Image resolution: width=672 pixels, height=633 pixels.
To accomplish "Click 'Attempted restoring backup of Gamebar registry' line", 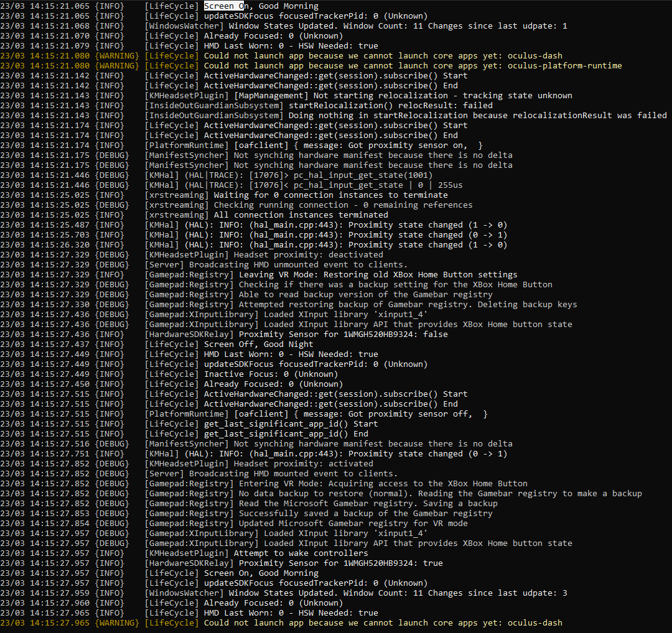I will point(289,304).
